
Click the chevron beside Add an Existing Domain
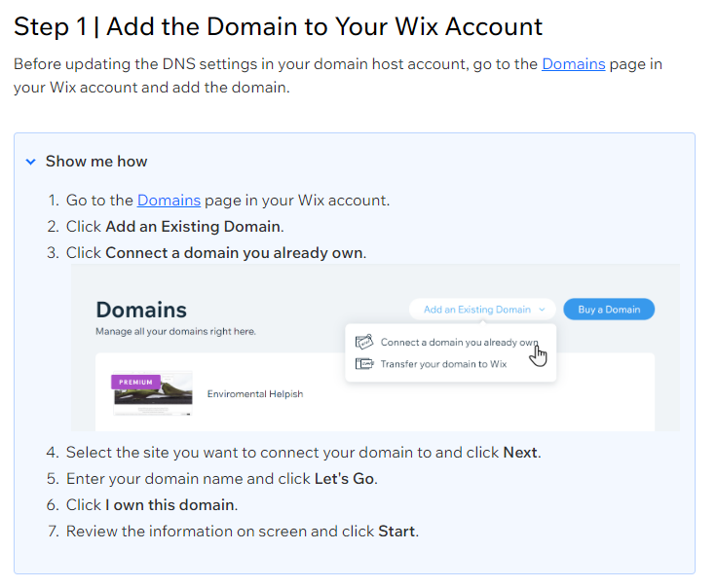point(542,310)
